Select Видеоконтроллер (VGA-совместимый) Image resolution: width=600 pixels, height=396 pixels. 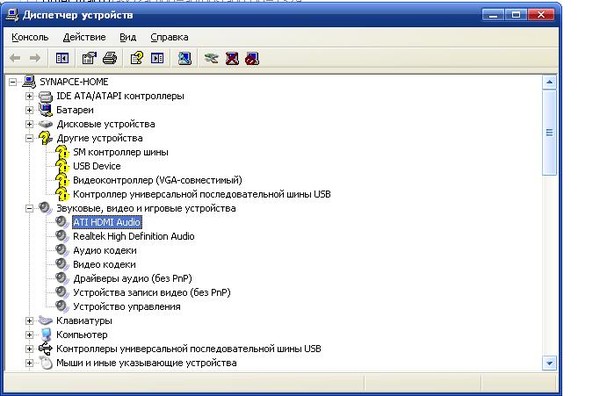(158, 180)
